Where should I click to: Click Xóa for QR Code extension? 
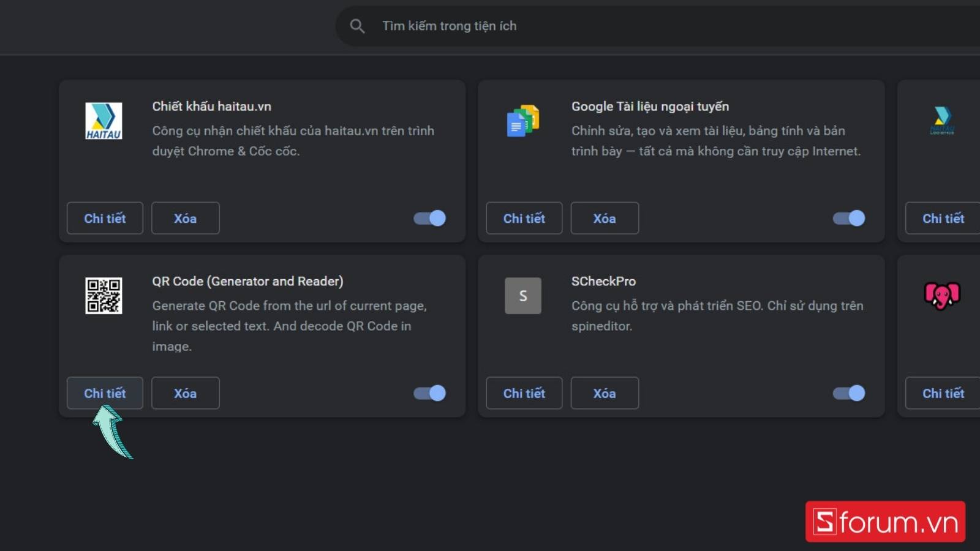[185, 393]
